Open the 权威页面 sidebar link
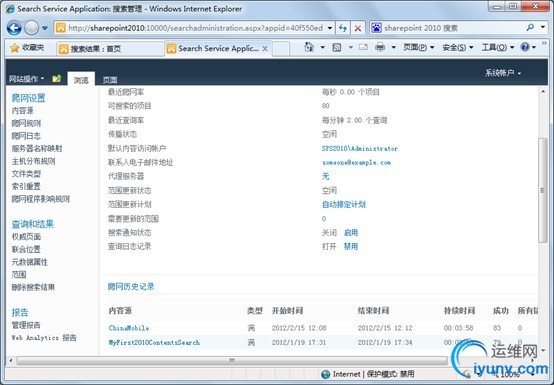The image size is (554, 385). point(26,237)
